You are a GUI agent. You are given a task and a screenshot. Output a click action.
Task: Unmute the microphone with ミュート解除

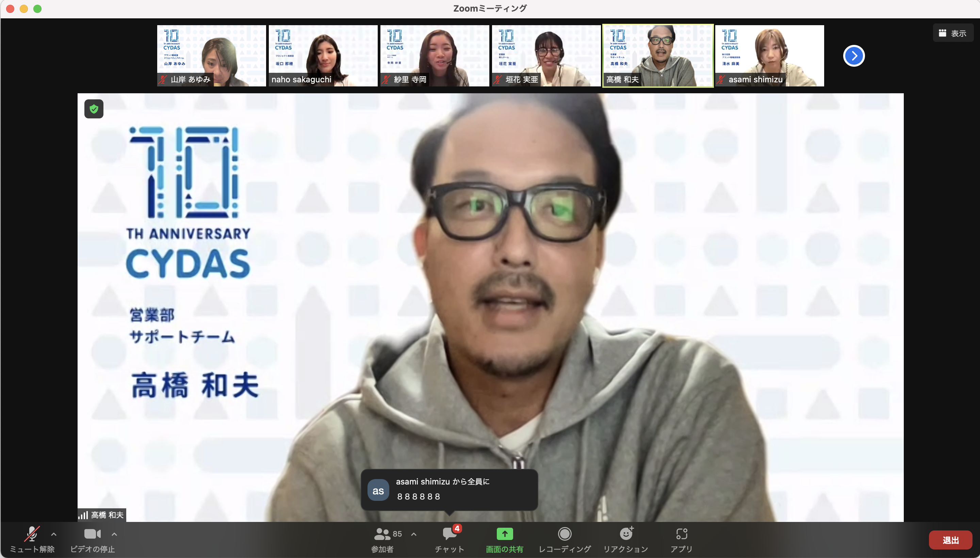[32, 540]
